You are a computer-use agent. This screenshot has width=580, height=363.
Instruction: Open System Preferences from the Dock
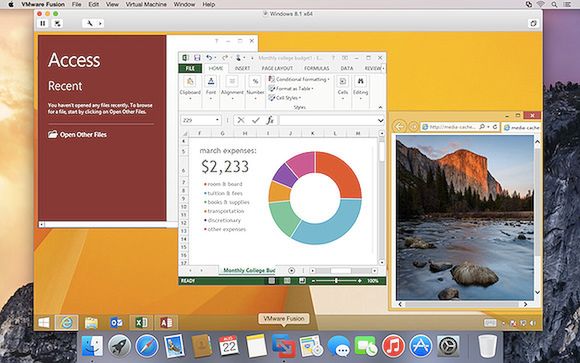pyautogui.click(x=448, y=346)
